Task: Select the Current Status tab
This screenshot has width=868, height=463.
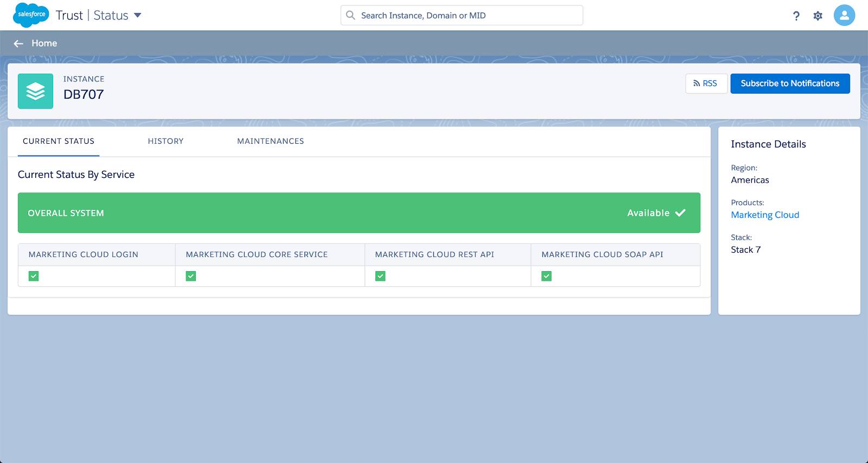Action: point(59,141)
